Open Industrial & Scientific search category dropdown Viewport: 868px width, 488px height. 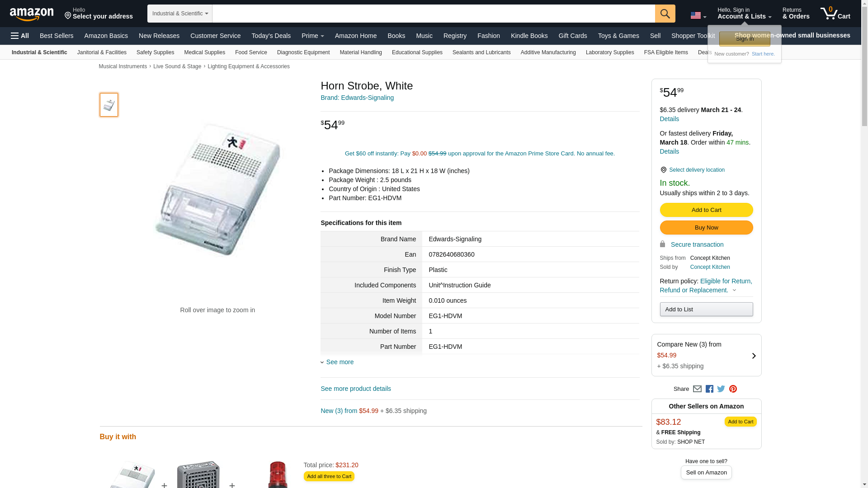click(x=180, y=14)
